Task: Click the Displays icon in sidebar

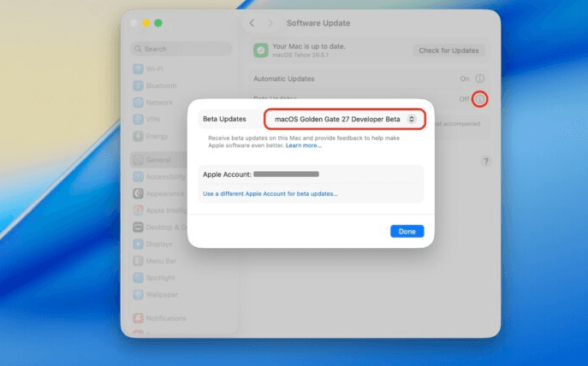Action: 138,245
